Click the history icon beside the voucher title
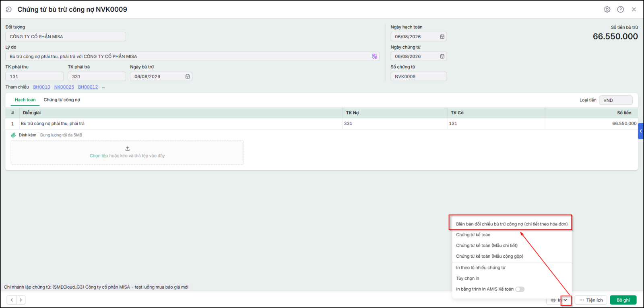The height and width of the screenshot is (308, 644). click(x=8, y=9)
